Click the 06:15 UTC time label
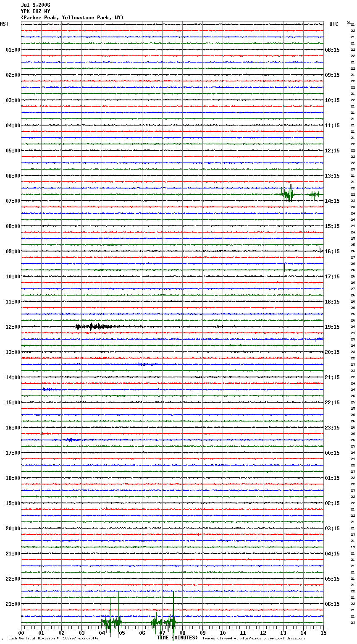Viewport: 357px width, 644px height. pos(332,604)
